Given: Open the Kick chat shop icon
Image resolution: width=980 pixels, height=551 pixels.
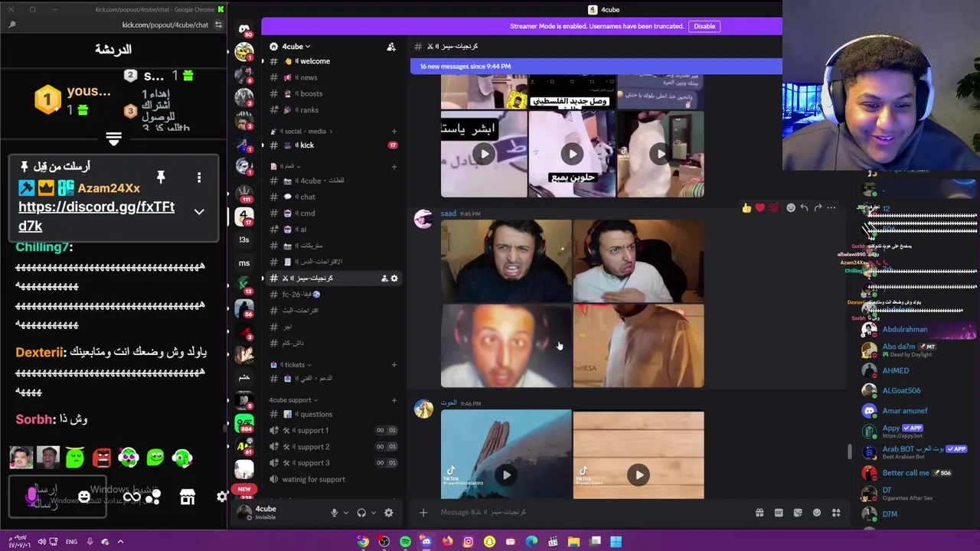Looking at the screenshot, I should 188,497.
